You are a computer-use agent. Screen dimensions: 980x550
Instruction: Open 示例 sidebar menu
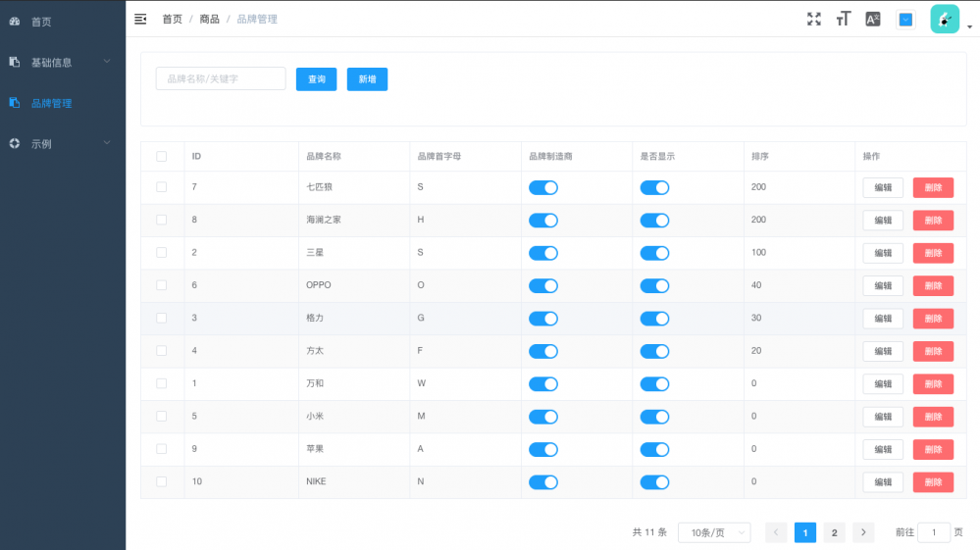[63, 143]
